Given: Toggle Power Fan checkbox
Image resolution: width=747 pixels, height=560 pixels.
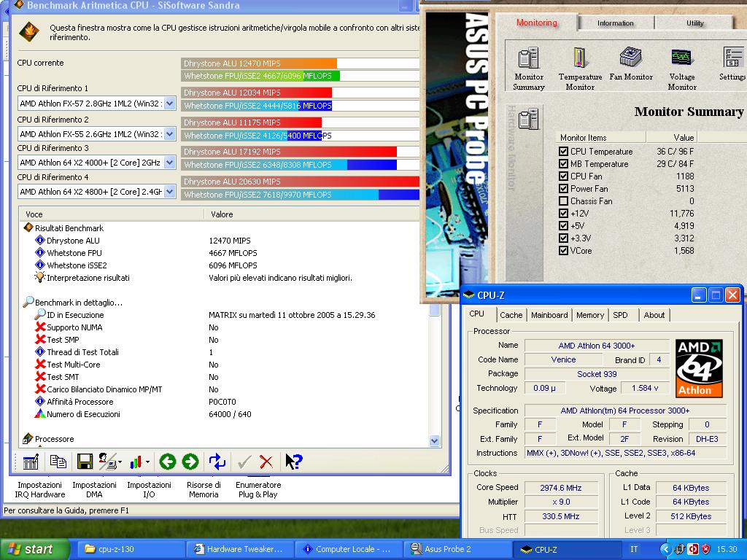Looking at the screenshot, I should (x=563, y=189).
